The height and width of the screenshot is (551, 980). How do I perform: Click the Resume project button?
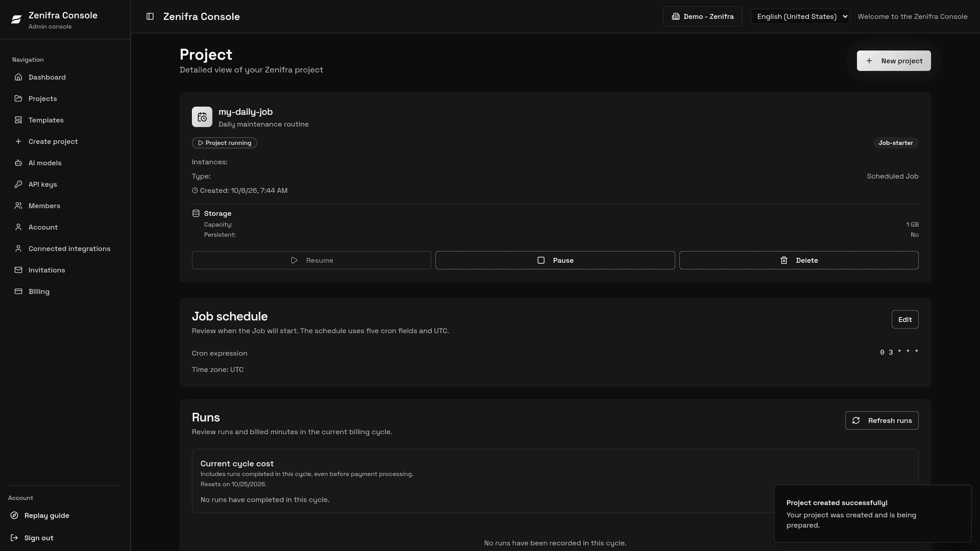coord(311,260)
